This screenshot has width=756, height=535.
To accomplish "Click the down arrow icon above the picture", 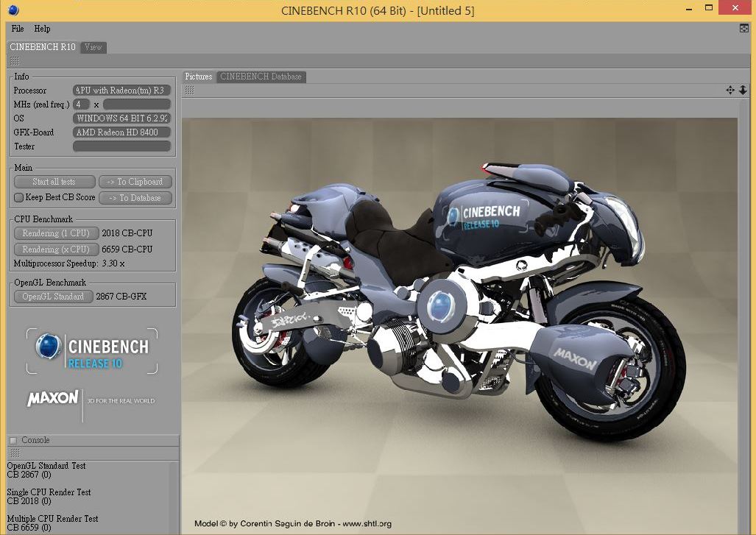I will coord(743,90).
